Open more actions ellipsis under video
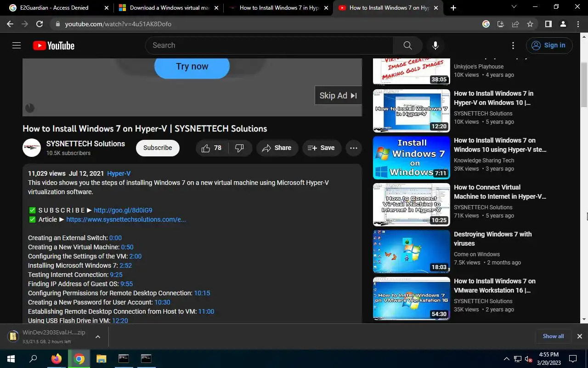Image resolution: width=588 pixels, height=368 pixels. pyautogui.click(x=354, y=148)
